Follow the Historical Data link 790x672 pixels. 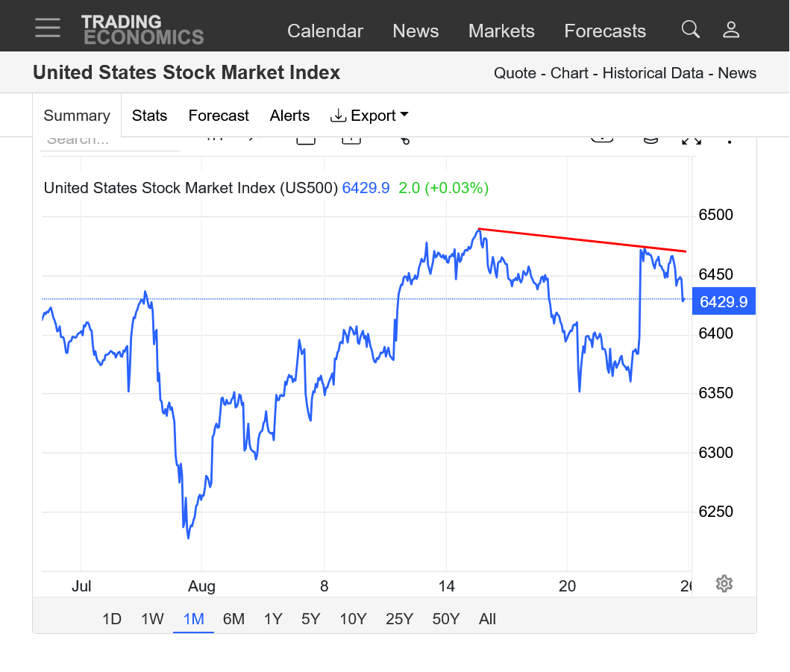pyautogui.click(x=653, y=73)
